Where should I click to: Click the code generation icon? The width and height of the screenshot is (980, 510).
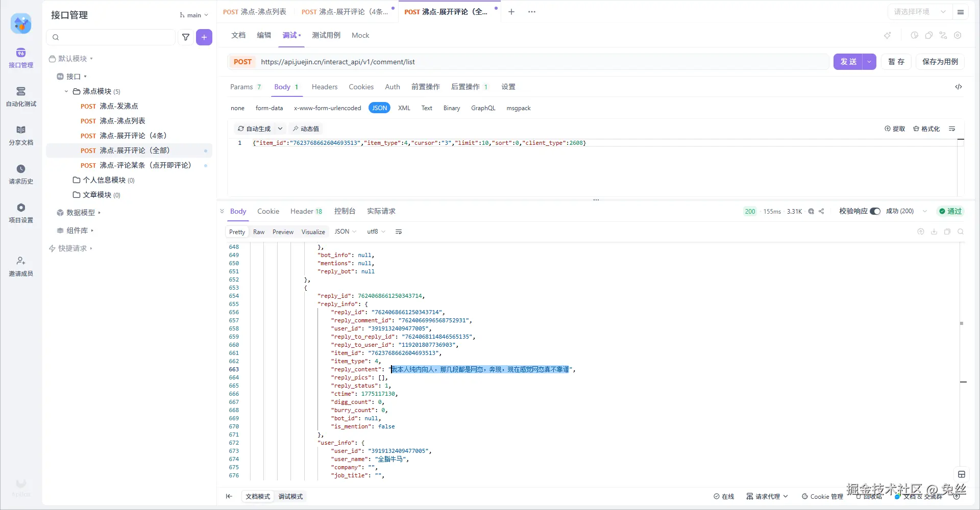[959, 87]
